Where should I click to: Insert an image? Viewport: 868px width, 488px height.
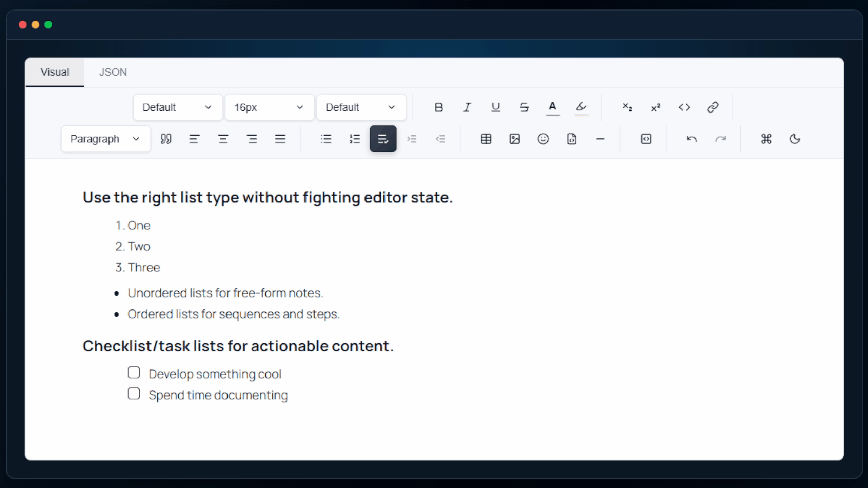click(x=514, y=139)
